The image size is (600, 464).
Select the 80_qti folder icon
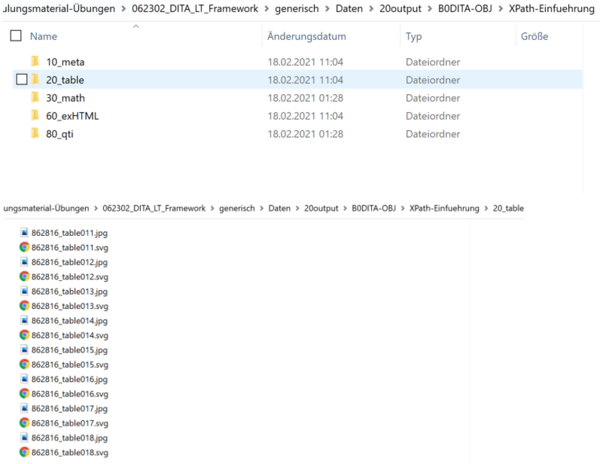pyautogui.click(x=35, y=134)
